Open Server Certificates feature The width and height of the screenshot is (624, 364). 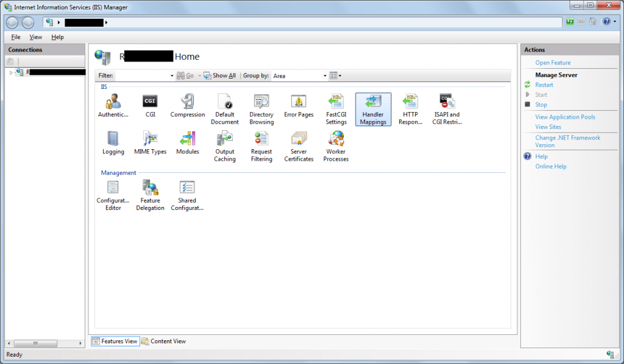299,147
